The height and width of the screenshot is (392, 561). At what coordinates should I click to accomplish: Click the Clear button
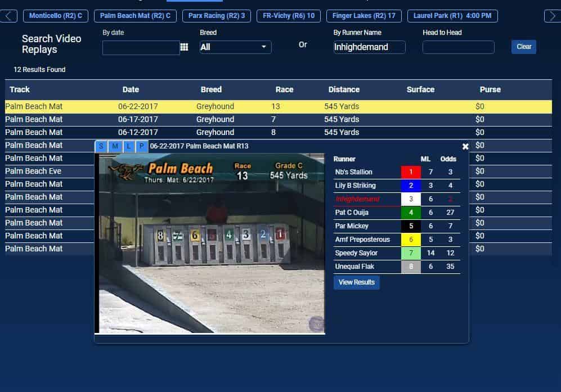(523, 47)
